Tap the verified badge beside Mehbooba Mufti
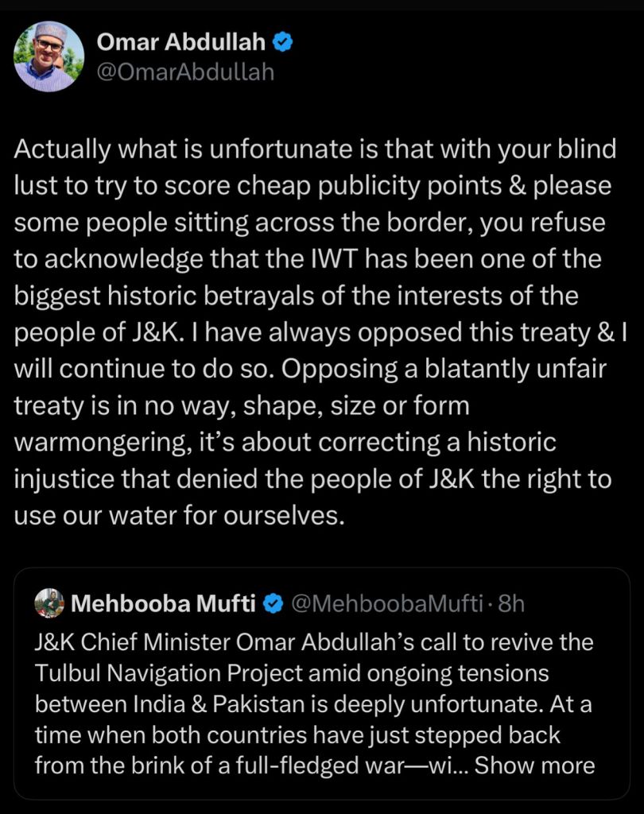 tap(273, 604)
